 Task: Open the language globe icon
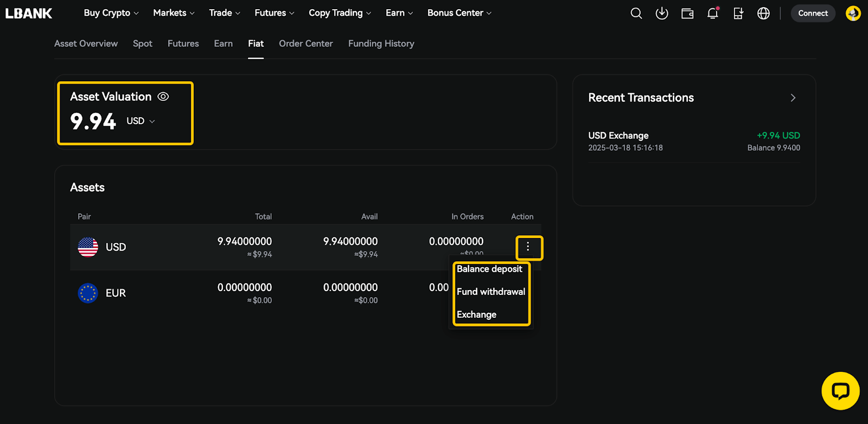763,13
